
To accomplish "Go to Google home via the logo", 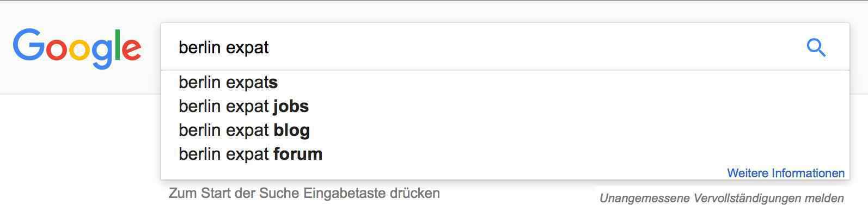I will (x=77, y=49).
